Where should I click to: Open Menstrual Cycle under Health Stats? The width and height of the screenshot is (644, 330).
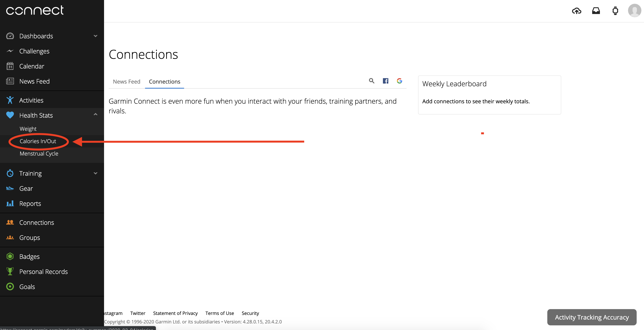pyautogui.click(x=39, y=154)
